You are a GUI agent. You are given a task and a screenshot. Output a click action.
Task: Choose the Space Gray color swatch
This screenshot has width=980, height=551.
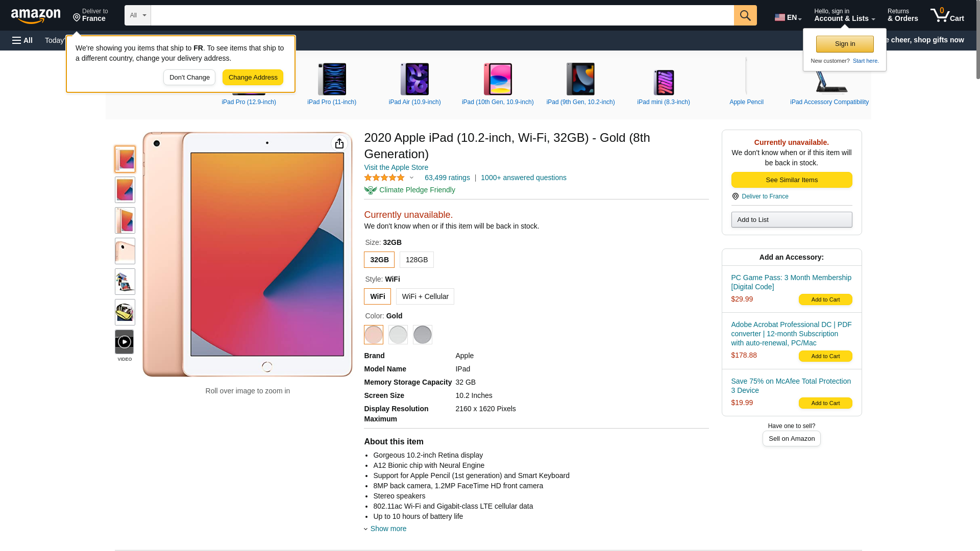(x=422, y=335)
